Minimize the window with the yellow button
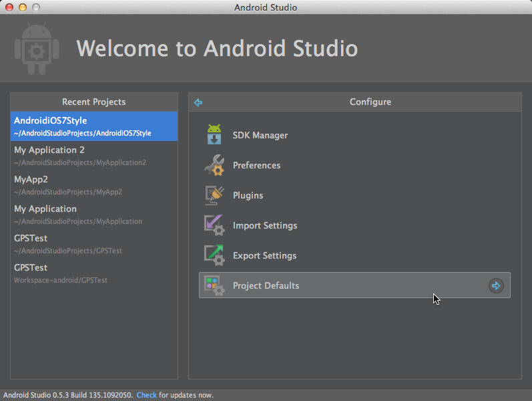 22,7
